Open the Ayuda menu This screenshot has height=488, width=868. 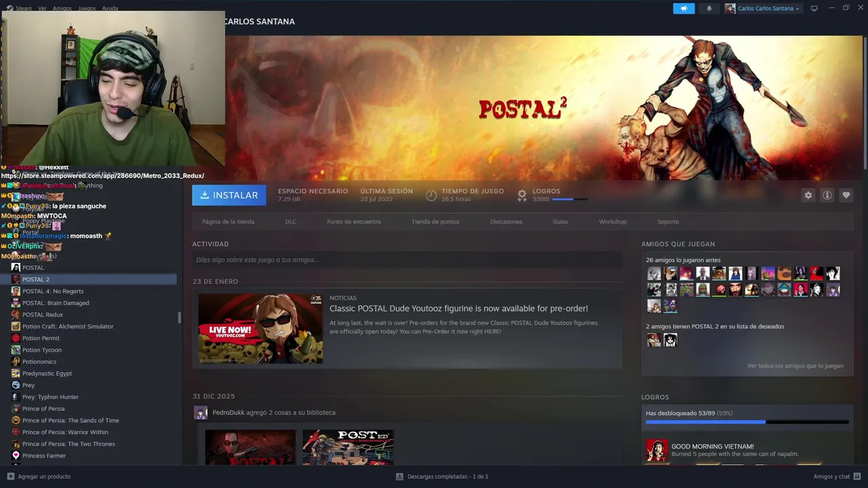[109, 8]
